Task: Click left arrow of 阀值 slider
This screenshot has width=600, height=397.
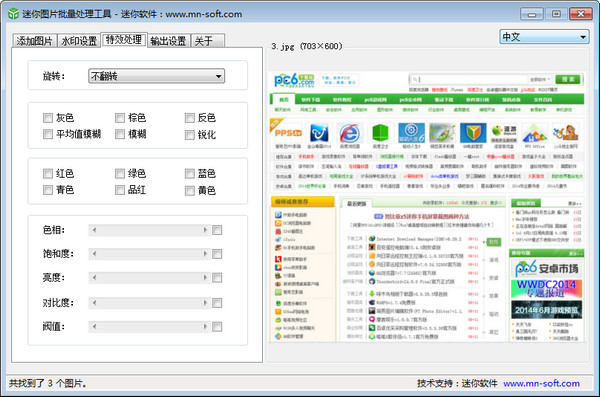Action: point(94,327)
